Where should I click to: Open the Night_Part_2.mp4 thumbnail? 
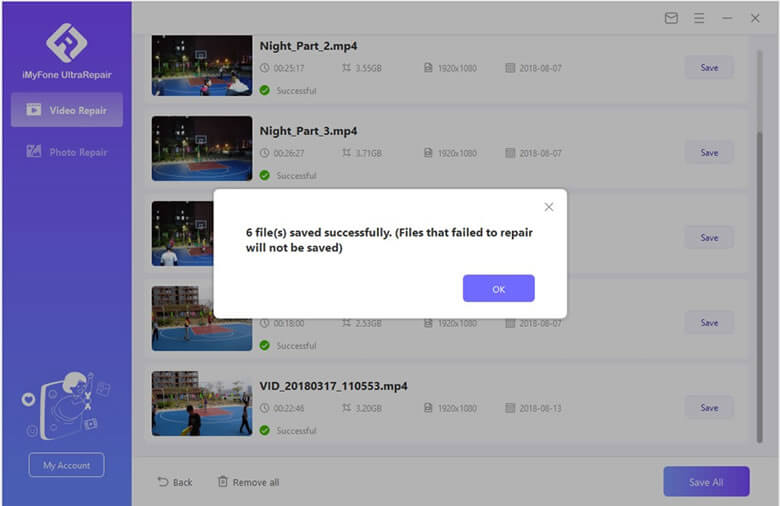pyautogui.click(x=202, y=66)
